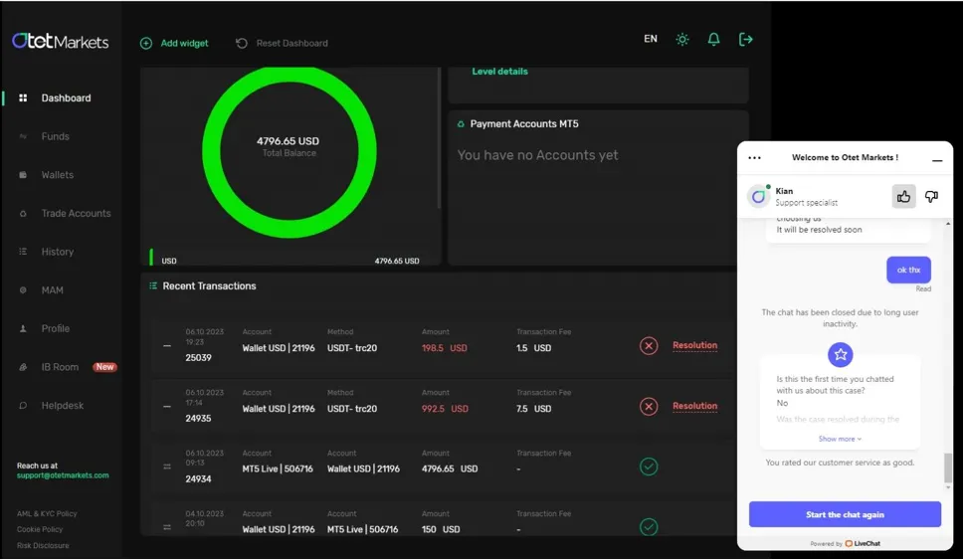Screen dimensions: 964x560
Task: Click the Otet Markets logo
Action: (61, 41)
